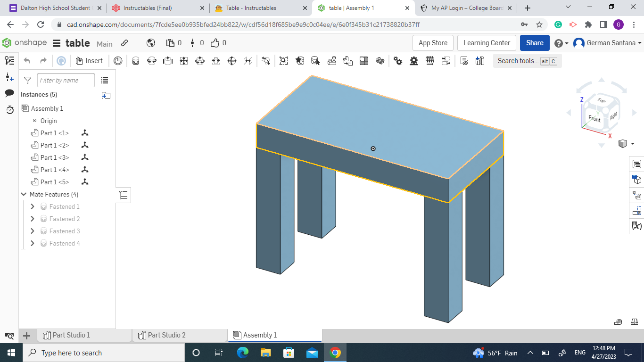Open the Learning Center

pyautogui.click(x=487, y=43)
